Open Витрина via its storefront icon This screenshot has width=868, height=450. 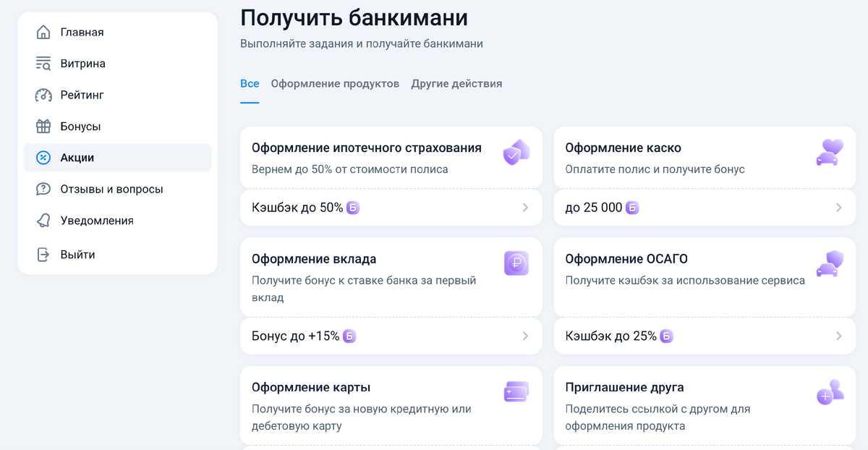coord(42,64)
